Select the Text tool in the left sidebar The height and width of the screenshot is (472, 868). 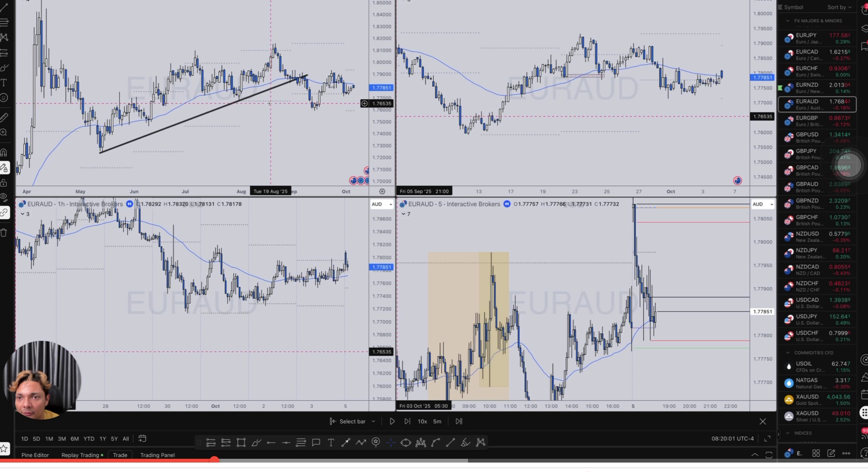[4, 83]
